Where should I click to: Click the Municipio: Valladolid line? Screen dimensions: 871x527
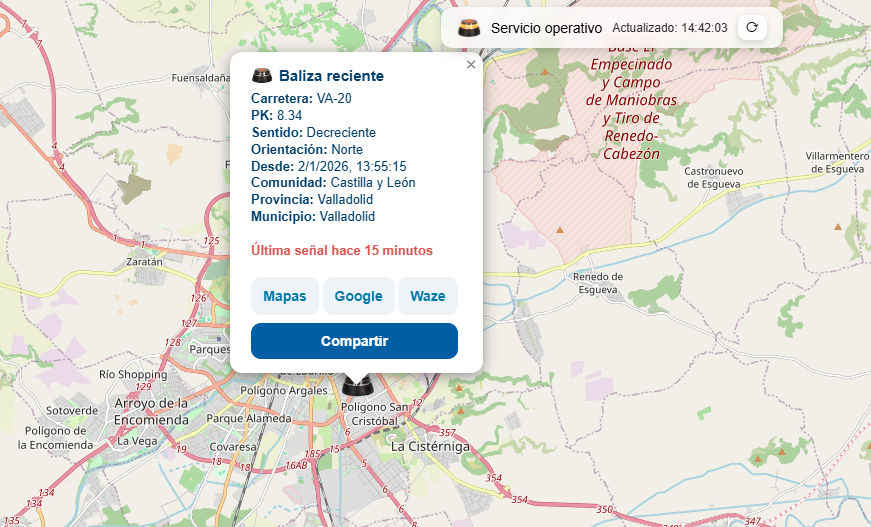click(313, 217)
